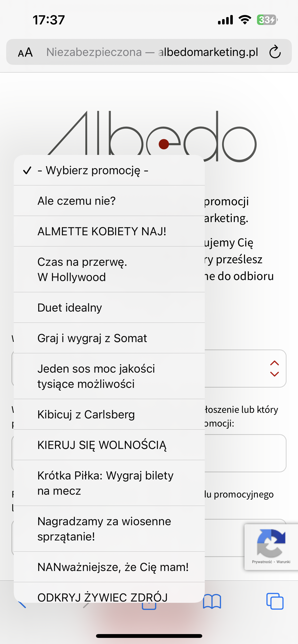Open the AA reader options

click(25, 52)
